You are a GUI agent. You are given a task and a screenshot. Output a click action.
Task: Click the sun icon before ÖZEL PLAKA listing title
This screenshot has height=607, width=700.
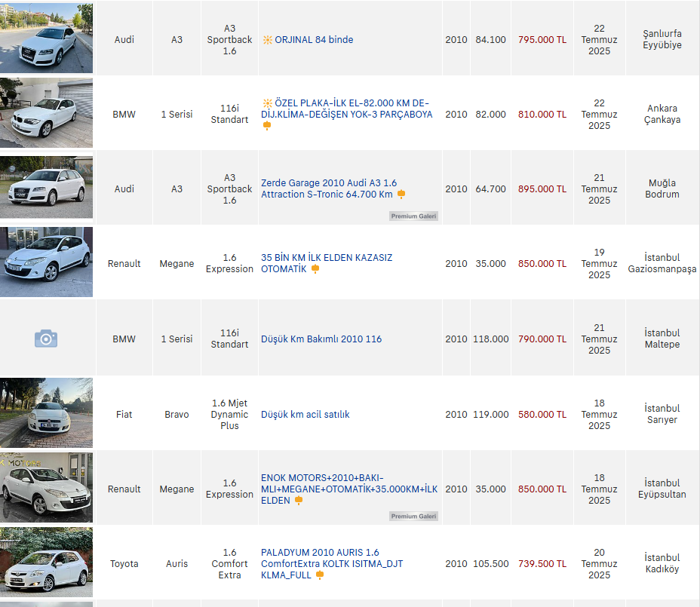click(x=268, y=103)
